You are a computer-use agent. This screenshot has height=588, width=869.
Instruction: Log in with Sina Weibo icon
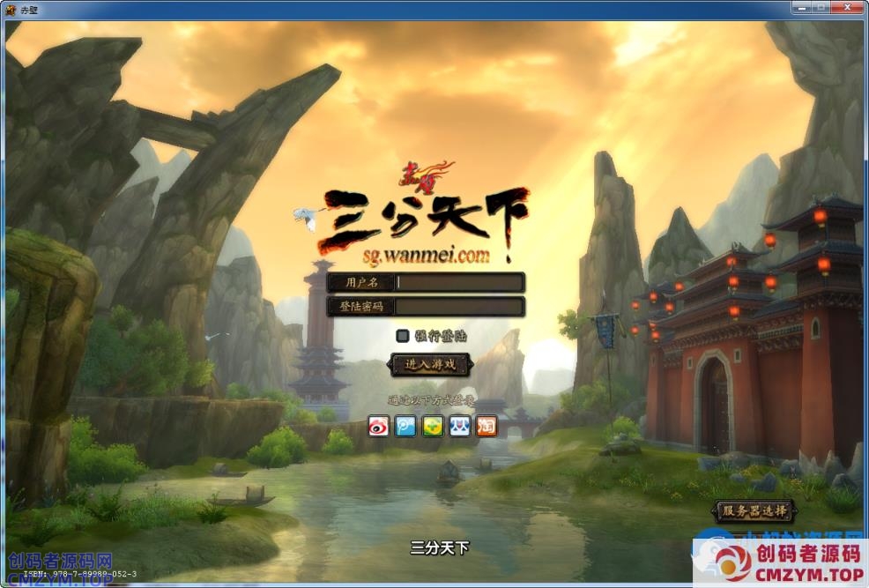click(x=378, y=427)
